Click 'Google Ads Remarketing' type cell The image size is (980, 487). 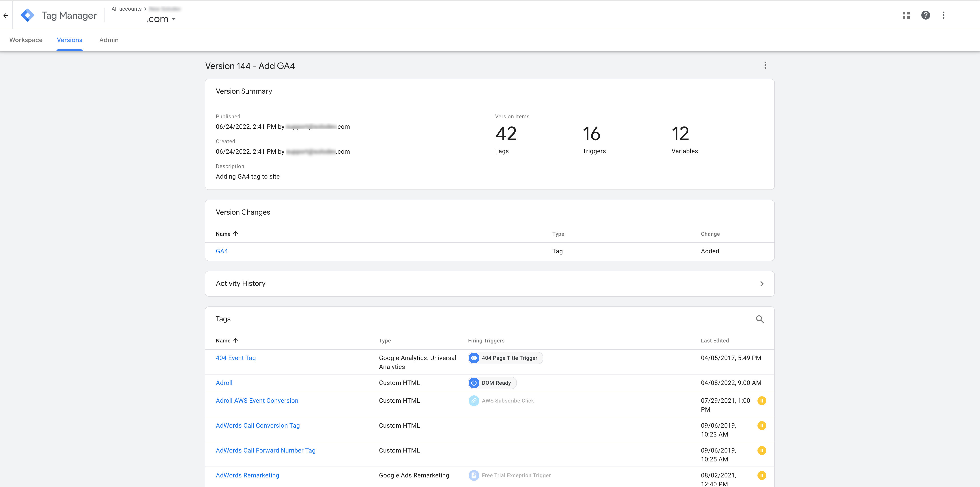tap(414, 476)
